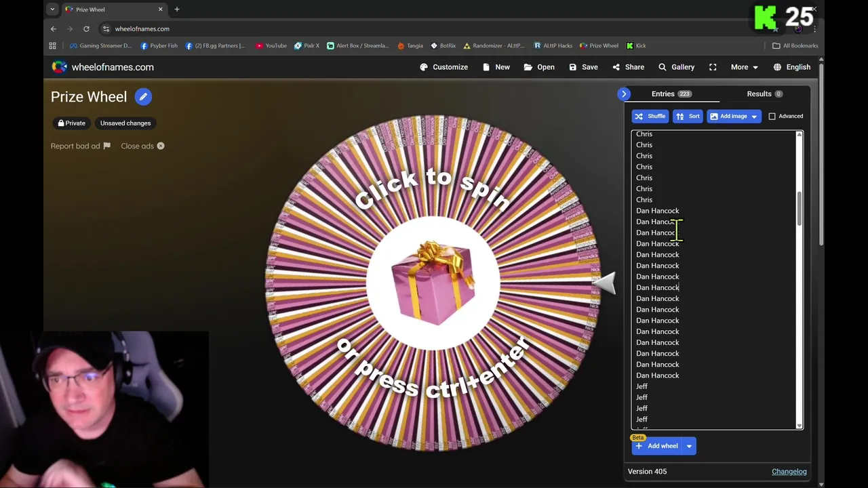View site information icon in address bar

point(105,29)
